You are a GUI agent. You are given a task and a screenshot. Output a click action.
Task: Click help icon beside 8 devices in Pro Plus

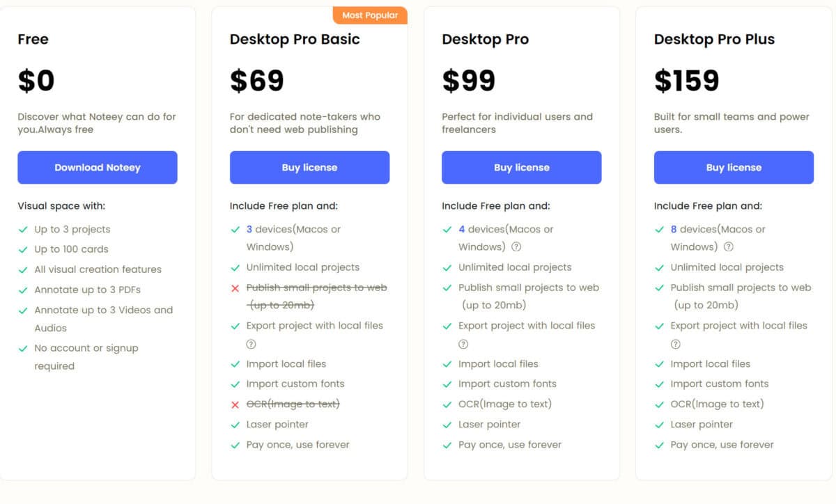728,246
